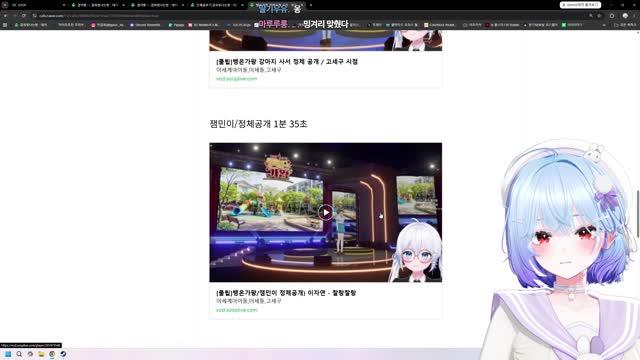Open the 이자연 - 찰랑찰랑 clip title link
The image size is (640, 360).
[286, 293]
